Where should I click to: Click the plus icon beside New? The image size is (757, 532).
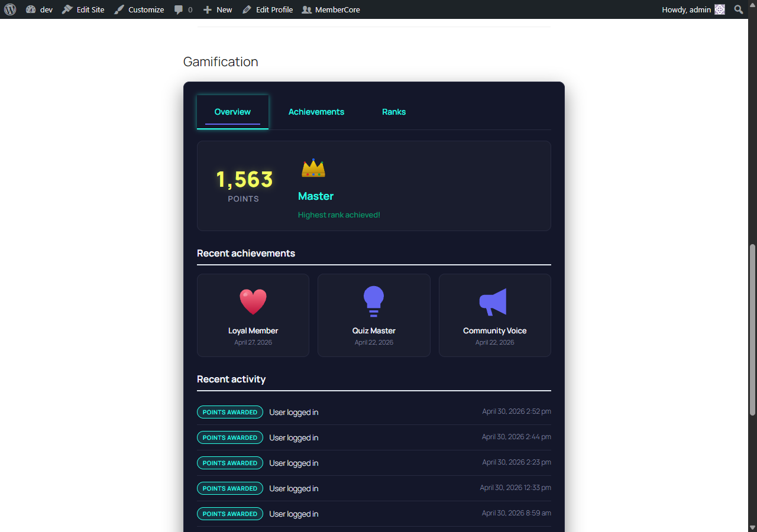tap(207, 10)
